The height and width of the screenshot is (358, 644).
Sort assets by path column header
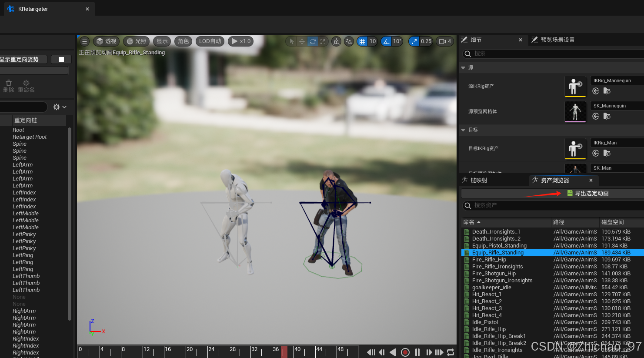coord(575,222)
